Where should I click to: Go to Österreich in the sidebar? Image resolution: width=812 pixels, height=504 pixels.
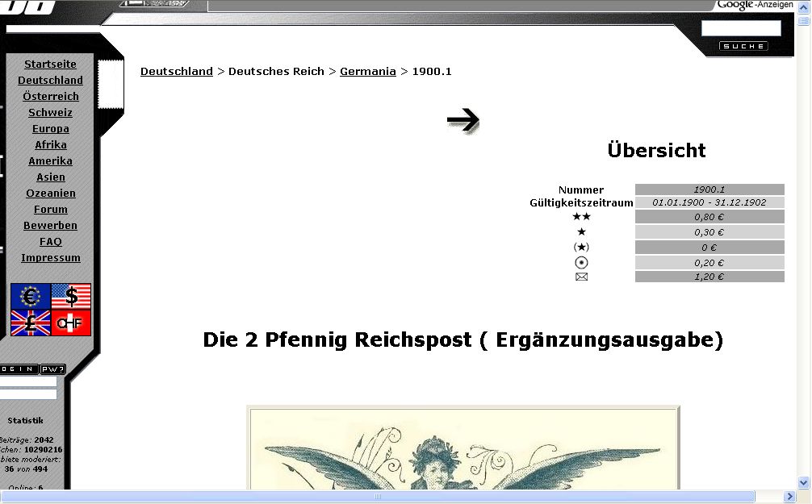tap(50, 97)
